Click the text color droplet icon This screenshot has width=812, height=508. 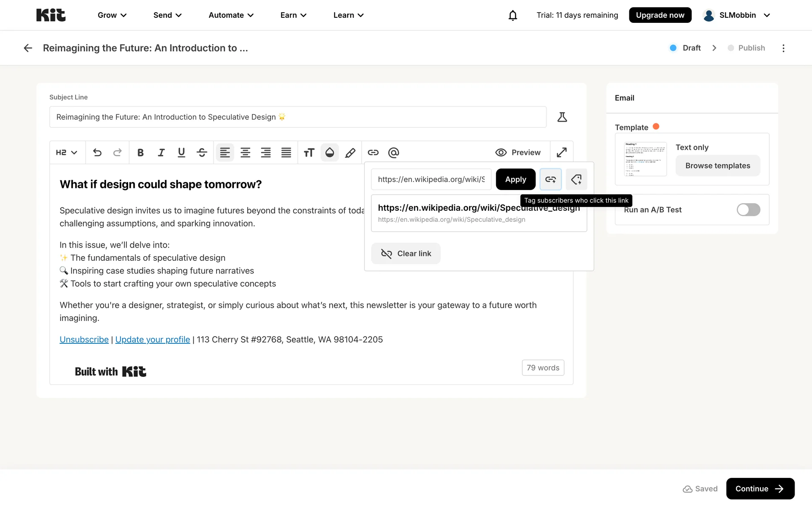click(x=330, y=152)
